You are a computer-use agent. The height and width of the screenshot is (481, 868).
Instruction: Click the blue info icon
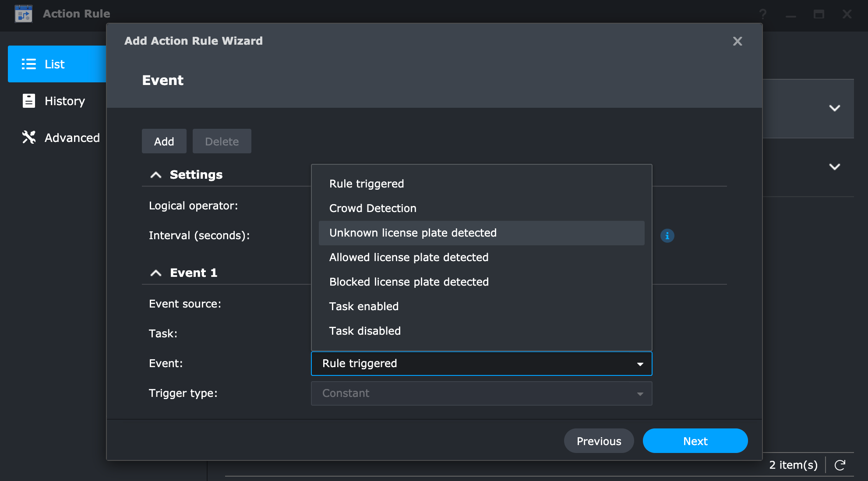(x=667, y=236)
